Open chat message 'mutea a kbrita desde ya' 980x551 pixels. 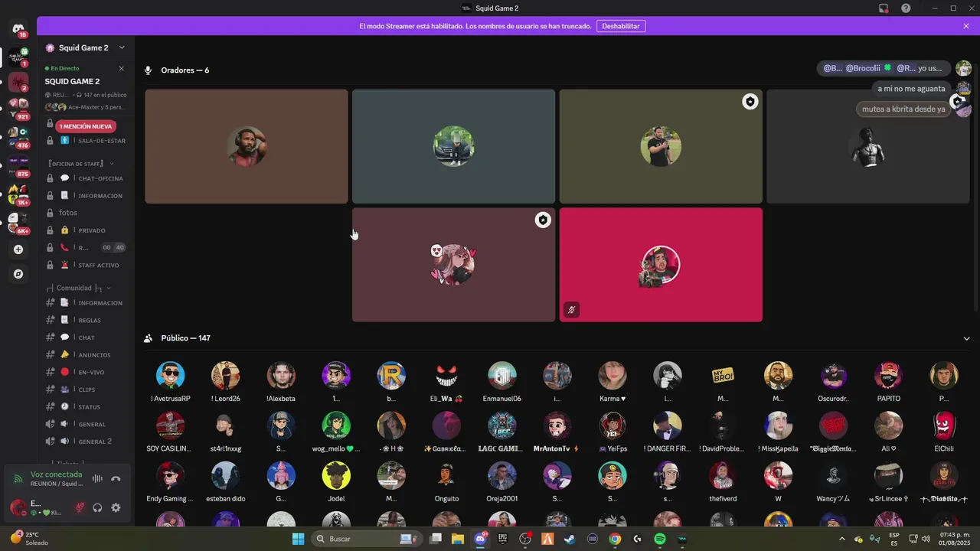(x=903, y=109)
